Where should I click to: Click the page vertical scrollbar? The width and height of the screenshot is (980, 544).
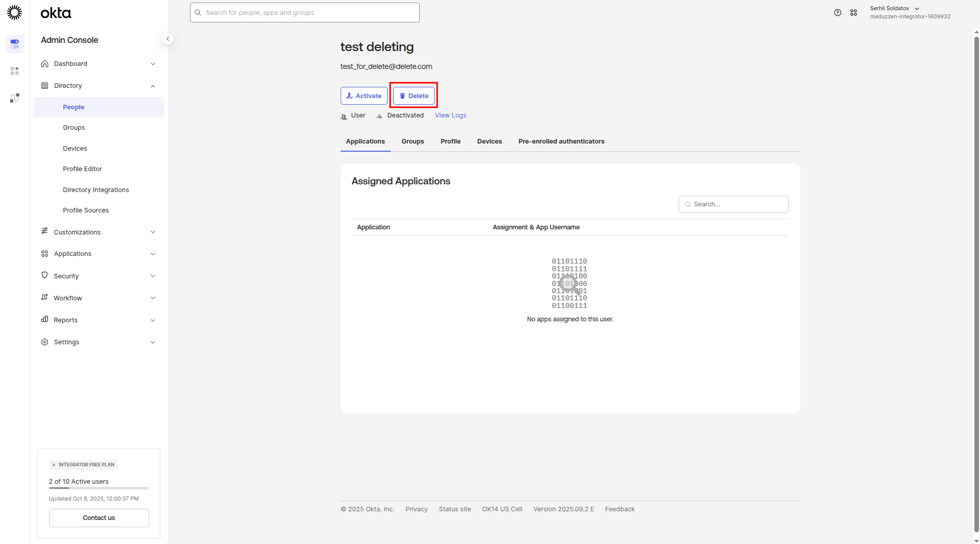pos(976,285)
